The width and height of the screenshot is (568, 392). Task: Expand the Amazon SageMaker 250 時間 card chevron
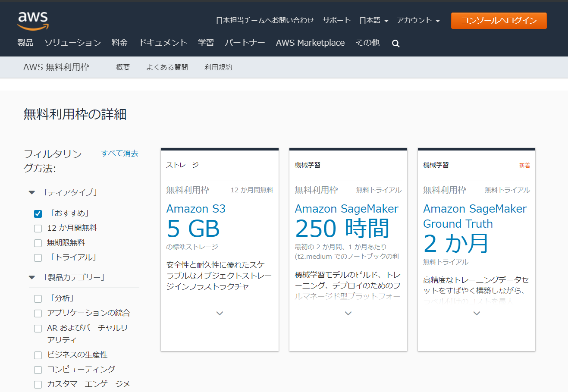pos(348,314)
